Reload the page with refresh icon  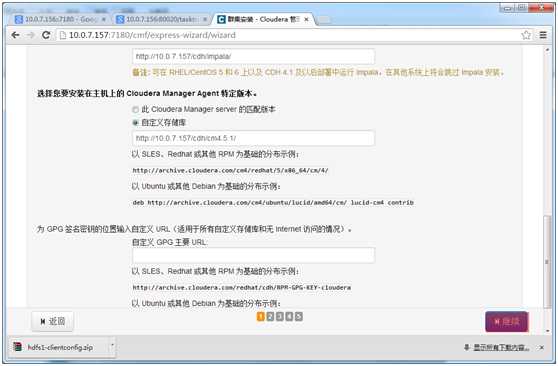(x=46, y=35)
